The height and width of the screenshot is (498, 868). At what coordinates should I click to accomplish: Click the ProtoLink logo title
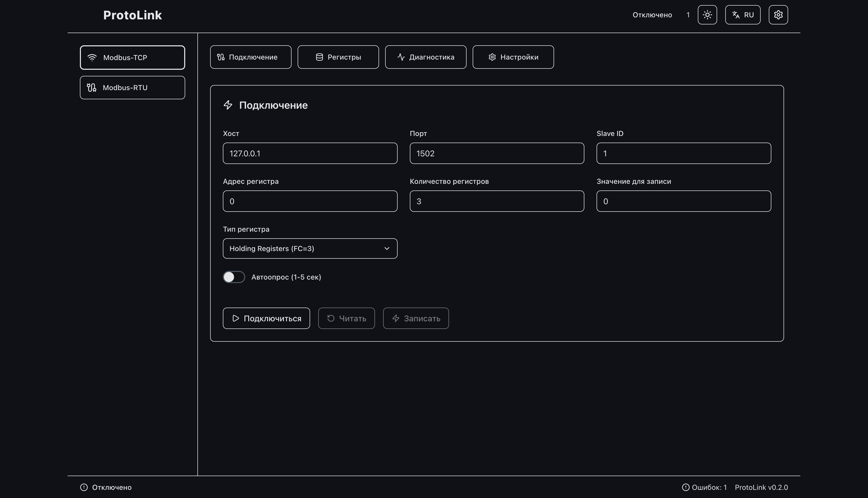click(132, 15)
